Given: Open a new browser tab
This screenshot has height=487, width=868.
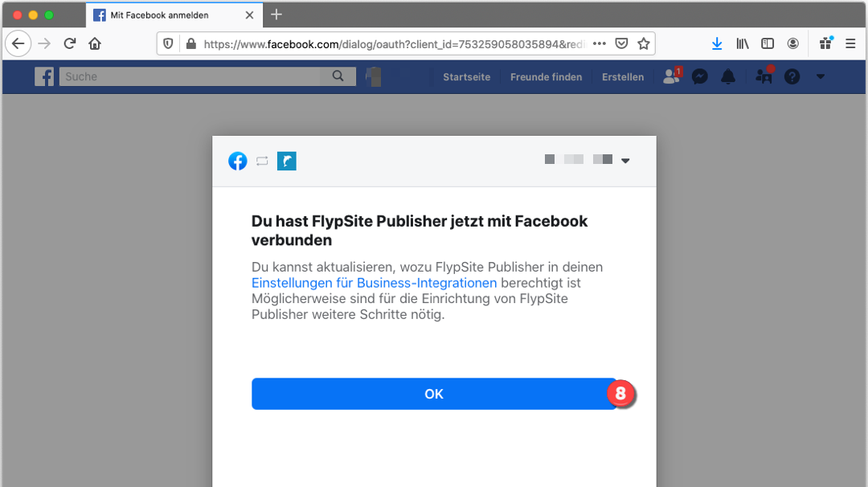Looking at the screenshot, I should [276, 15].
